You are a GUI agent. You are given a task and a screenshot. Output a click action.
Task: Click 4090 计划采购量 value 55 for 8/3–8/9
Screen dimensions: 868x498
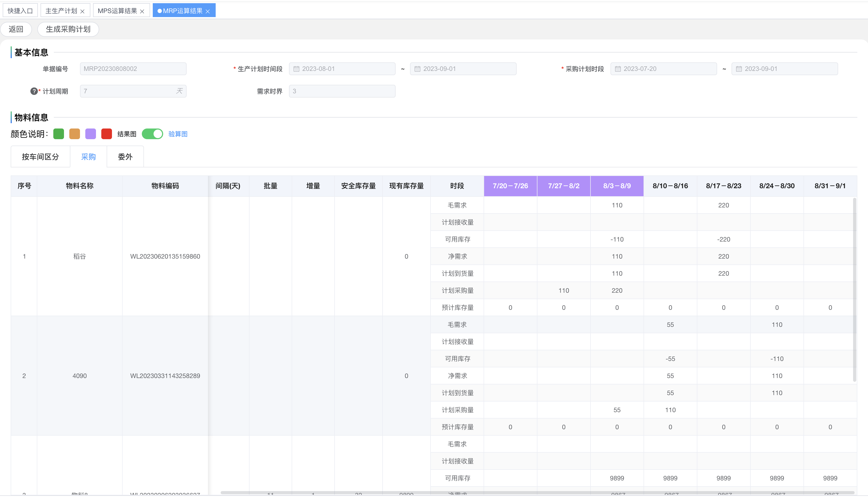pyautogui.click(x=617, y=410)
